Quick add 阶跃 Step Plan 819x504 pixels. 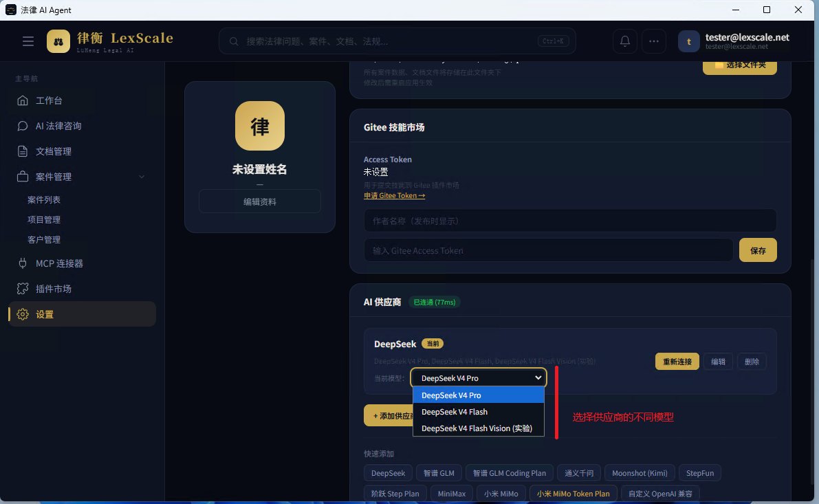click(395, 494)
